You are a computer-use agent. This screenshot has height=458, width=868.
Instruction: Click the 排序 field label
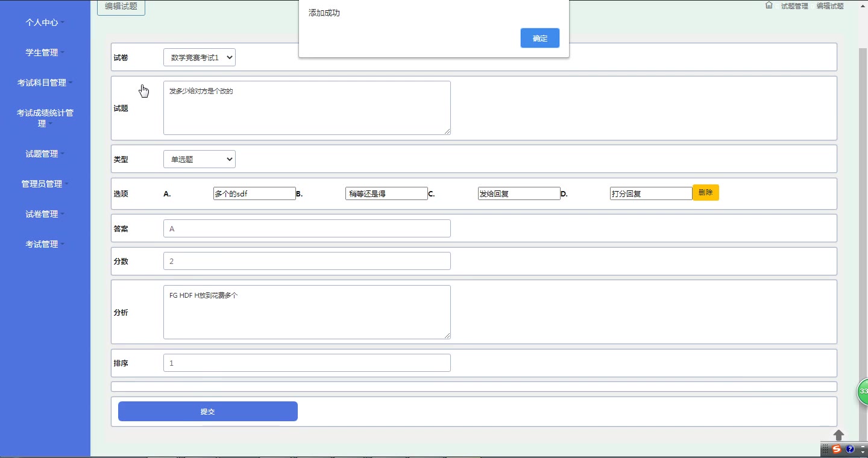click(x=121, y=363)
